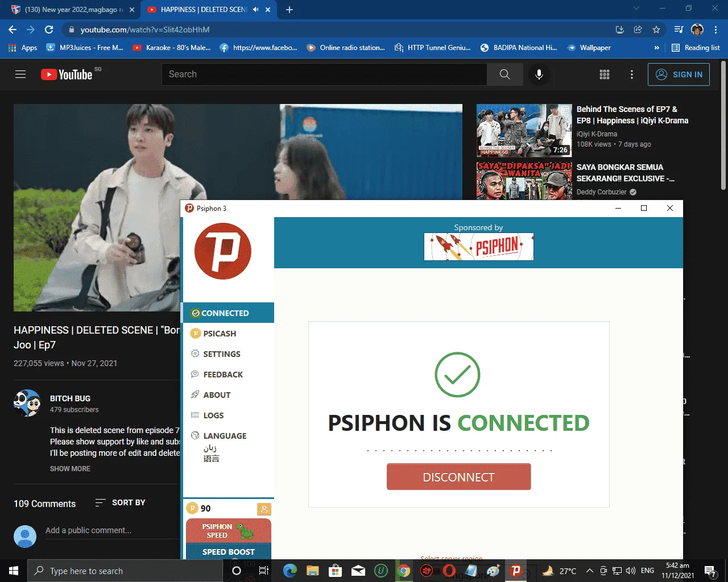Screen dimensions: 728x582
Task: Click the install app icon in address bar
Action: click(x=620, y=30)
